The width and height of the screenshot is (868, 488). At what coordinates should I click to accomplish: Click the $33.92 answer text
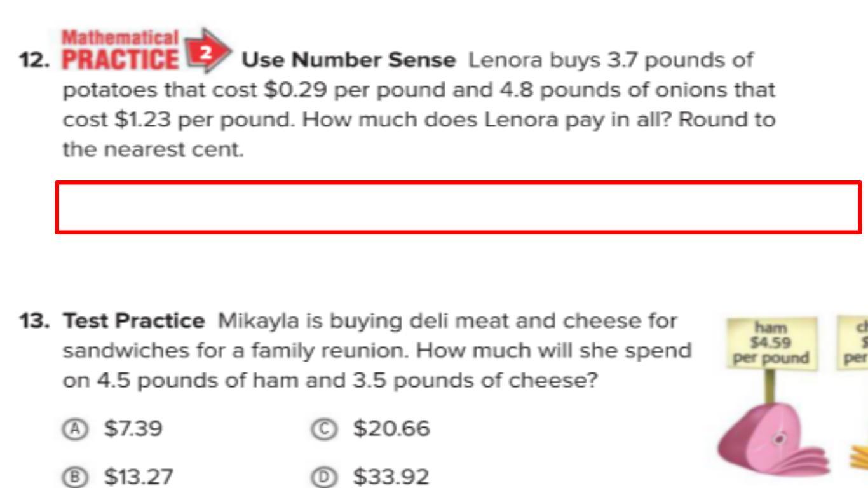click(x=391, y=477)
